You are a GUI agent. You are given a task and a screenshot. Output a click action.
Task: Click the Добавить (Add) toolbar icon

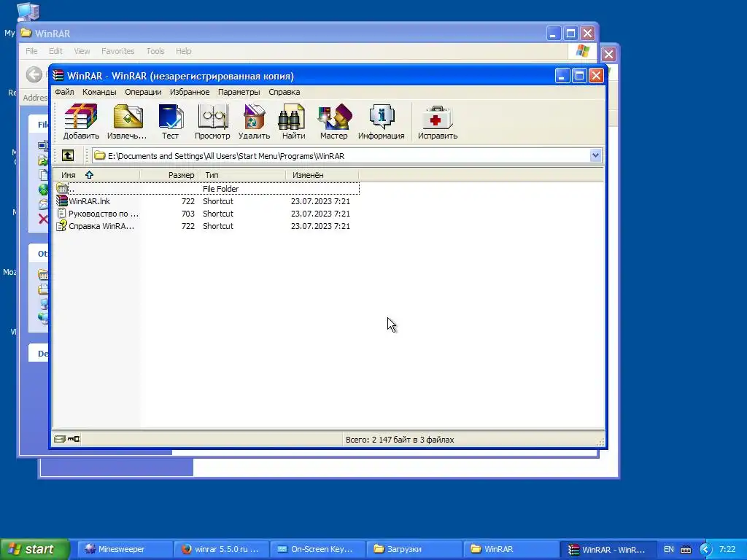click(x=81, y=122)
